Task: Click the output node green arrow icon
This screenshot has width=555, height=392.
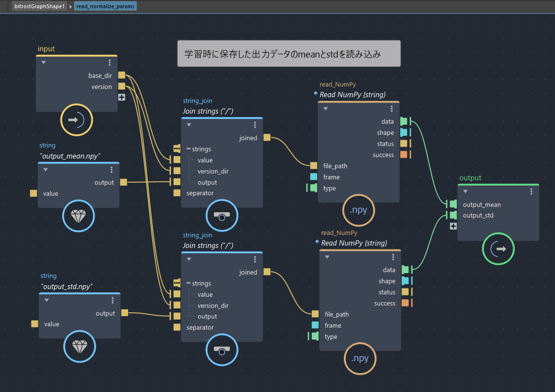Action: coord(498,249)
